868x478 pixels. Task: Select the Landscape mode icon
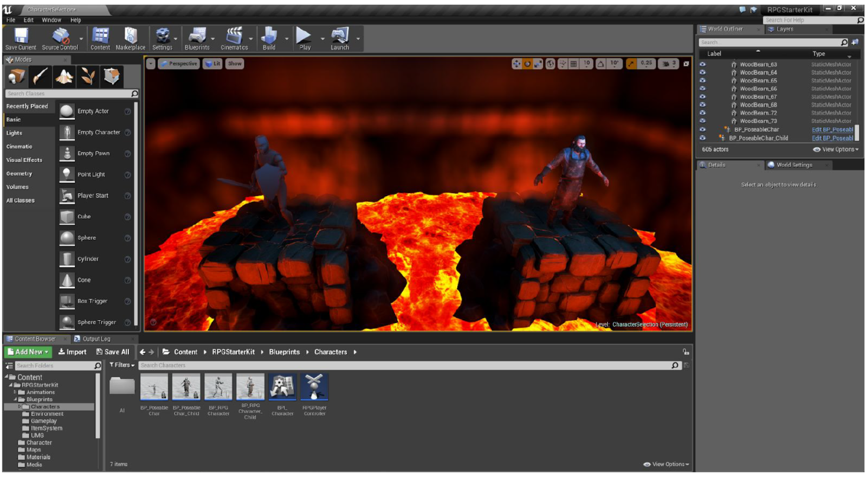coord(64,76)
